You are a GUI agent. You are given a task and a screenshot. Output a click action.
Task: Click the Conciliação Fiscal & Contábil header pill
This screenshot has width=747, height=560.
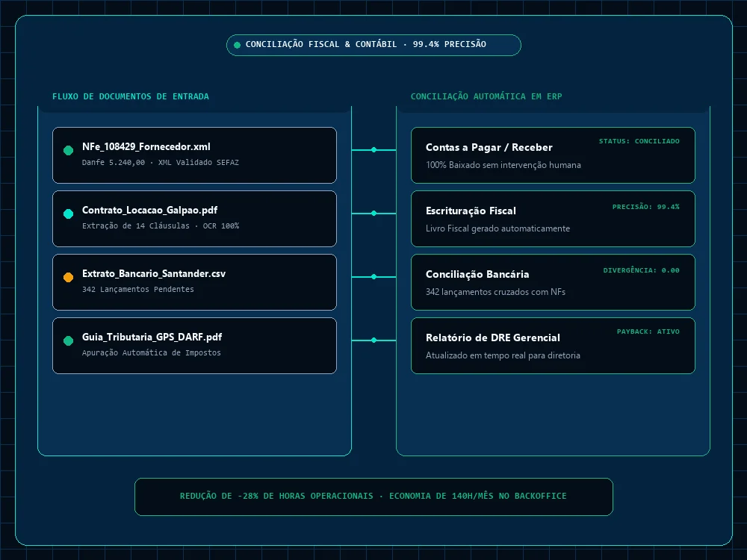[x=374, y=46]
